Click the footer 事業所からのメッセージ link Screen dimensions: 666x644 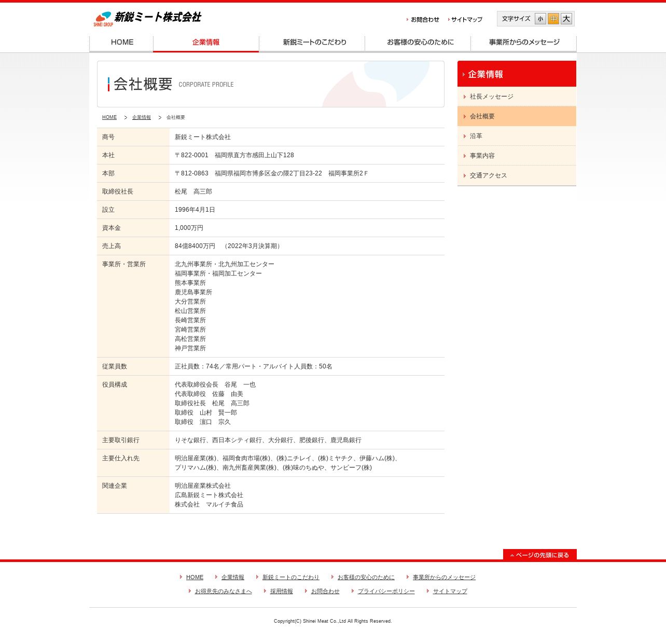tap(444, 578)
